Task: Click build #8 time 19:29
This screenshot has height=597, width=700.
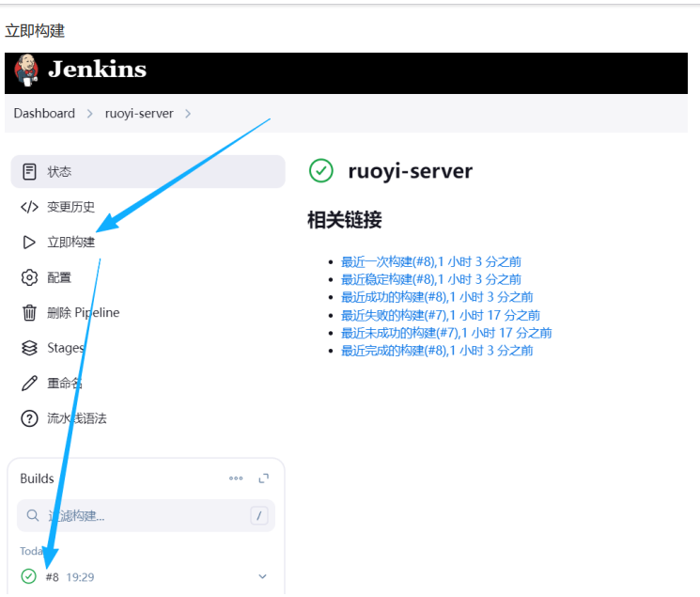Action: [80, 577]
